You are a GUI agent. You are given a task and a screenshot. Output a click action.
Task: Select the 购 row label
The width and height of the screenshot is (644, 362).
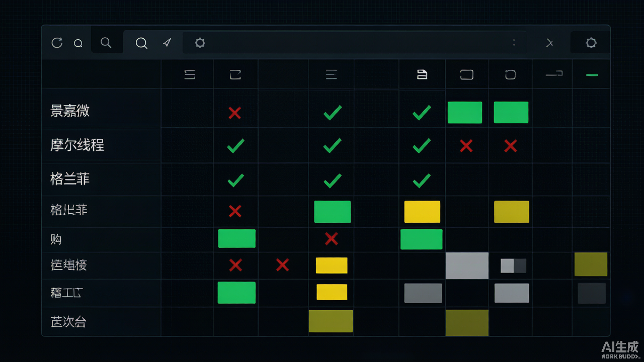point(56,239)
